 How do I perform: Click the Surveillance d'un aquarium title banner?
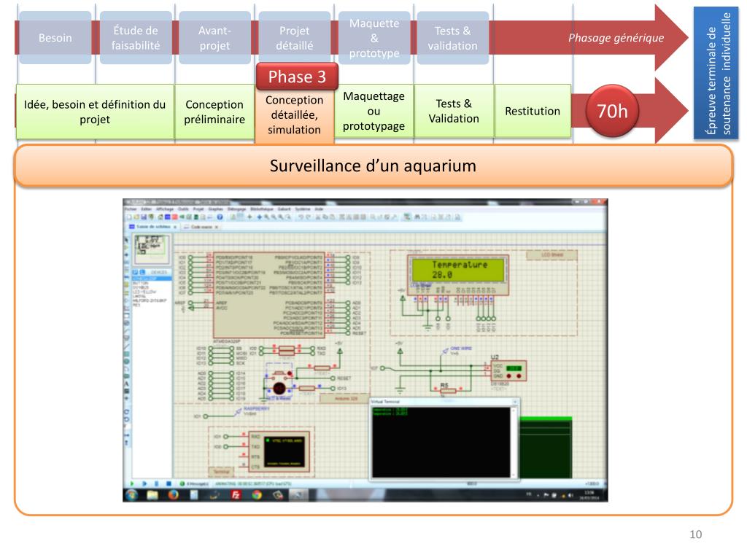pyautogui.click(x=373, y=166)
